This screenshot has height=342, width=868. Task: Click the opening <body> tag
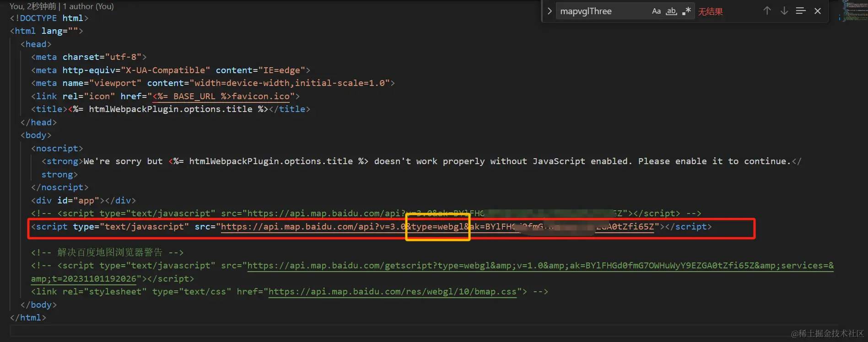coord(36,135)
